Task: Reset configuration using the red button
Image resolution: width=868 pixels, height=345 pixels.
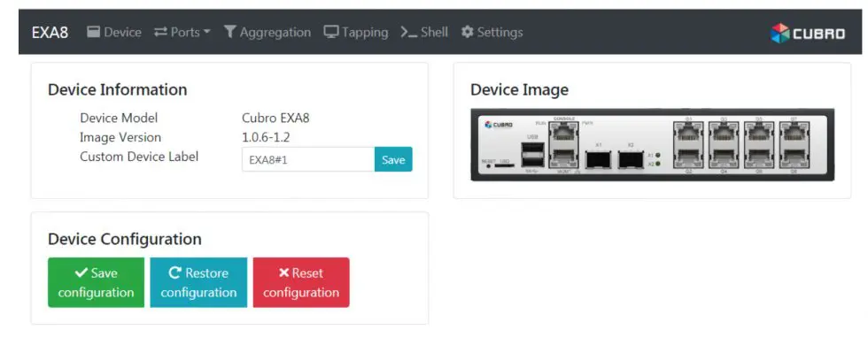Action: tap(301, 282)
